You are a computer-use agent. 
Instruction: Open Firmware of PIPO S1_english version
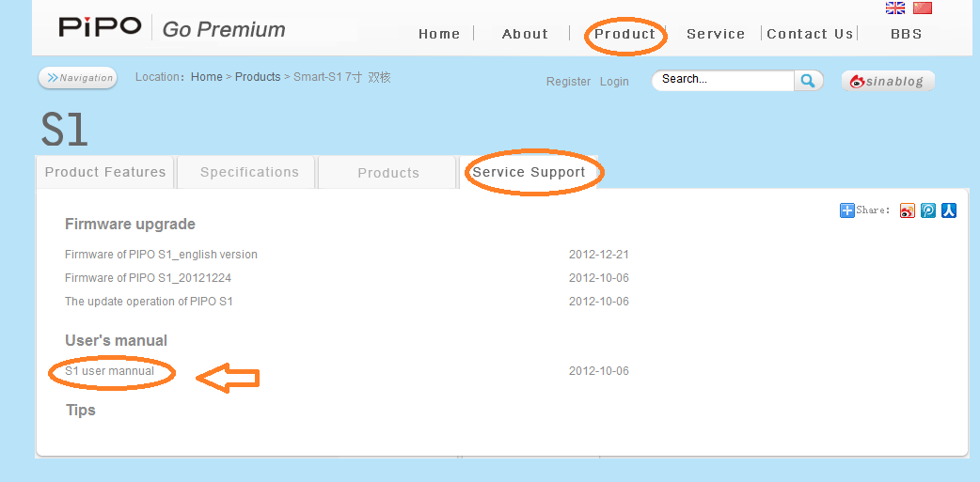161,255
